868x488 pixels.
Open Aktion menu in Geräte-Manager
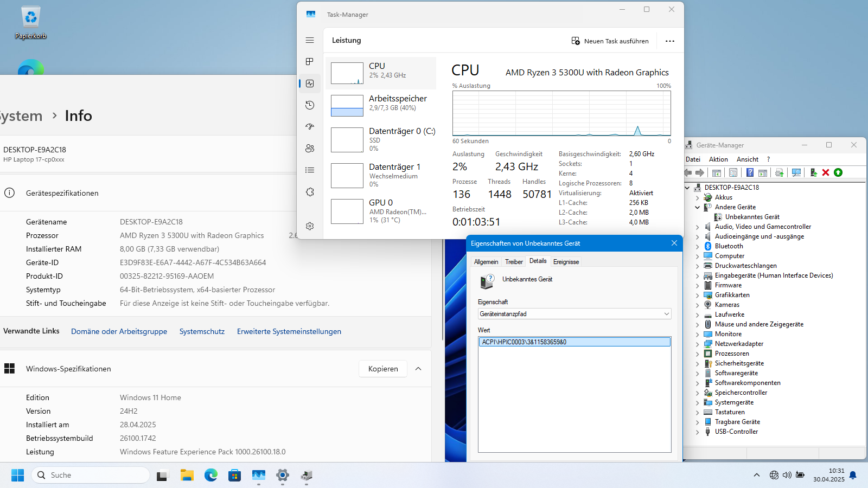[718, 159]
